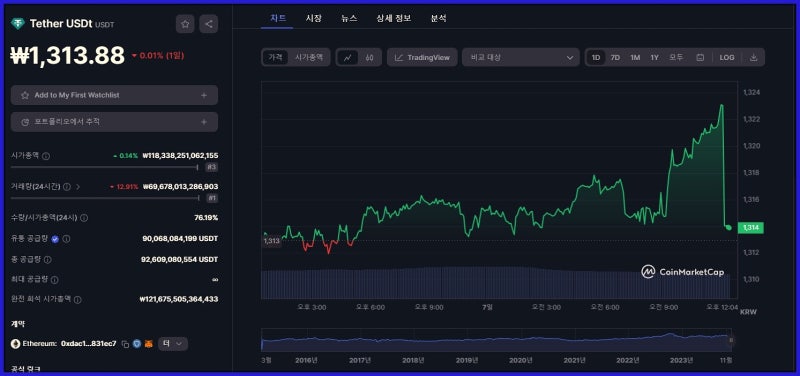Click the blue shield wallet icon
This screenshot has height=376, width=800.
tap(137, 344)
